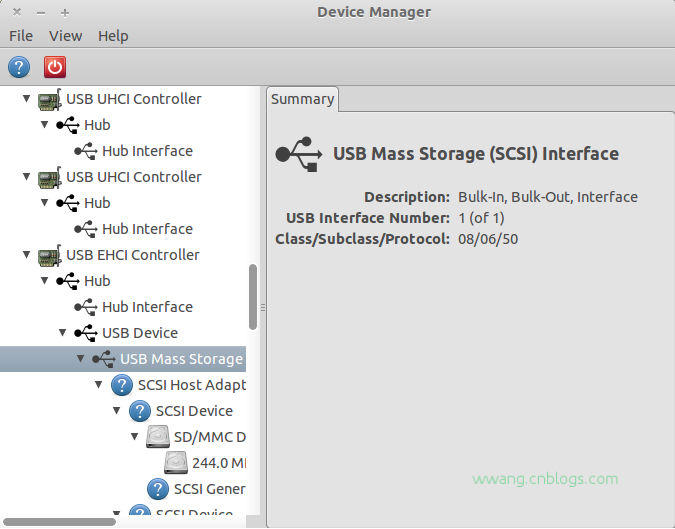Viewport: 675px width, 529px height.
Task: Click the USB Device tree USB icon
Action: point(86,333)
